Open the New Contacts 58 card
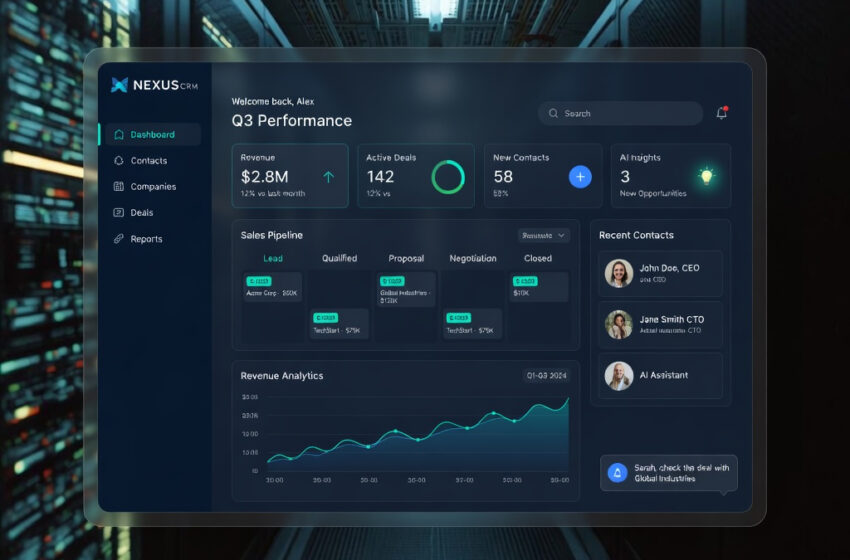 pyautogui.click(x=543, y=176)
